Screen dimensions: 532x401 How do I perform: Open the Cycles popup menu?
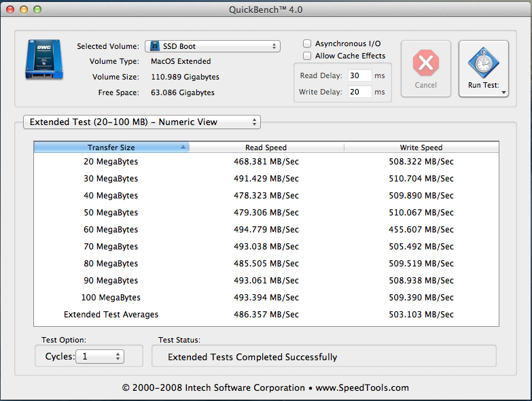point(100,356)
